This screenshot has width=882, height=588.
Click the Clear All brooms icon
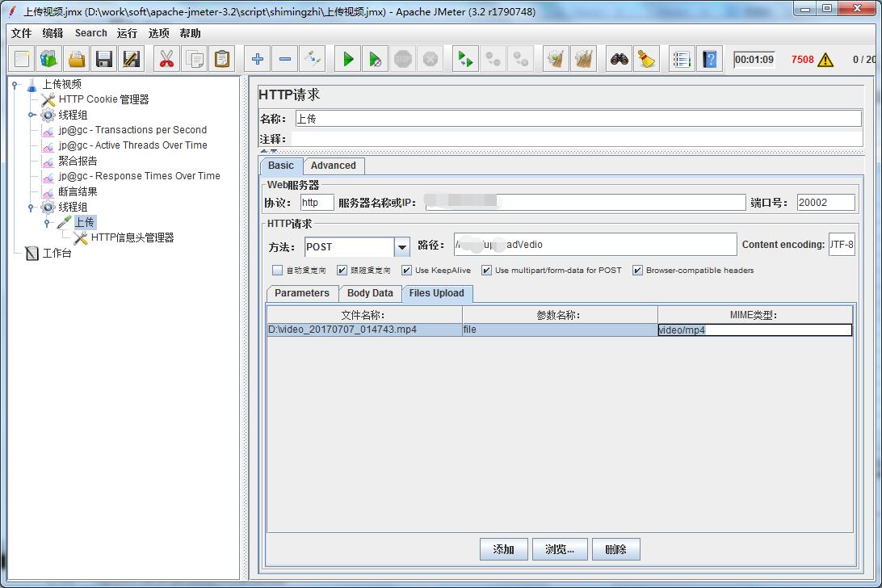[584, 59]
